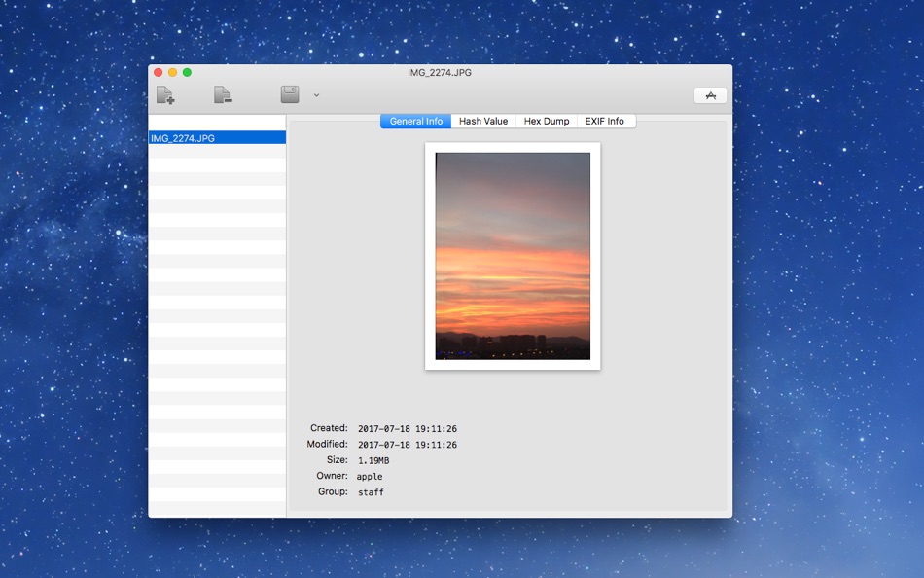Open the save options dropdown arrow

[x=316, y=95]
